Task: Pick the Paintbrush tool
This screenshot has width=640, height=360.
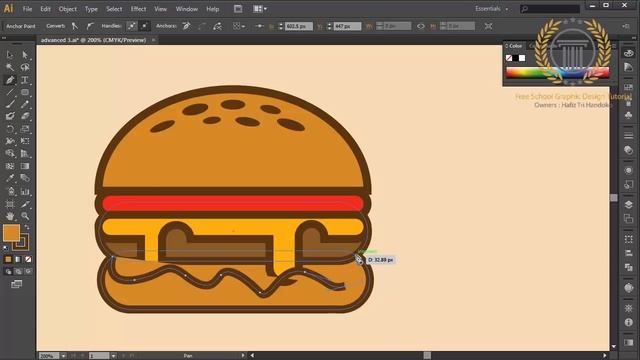Action: [x=10, y=104]
